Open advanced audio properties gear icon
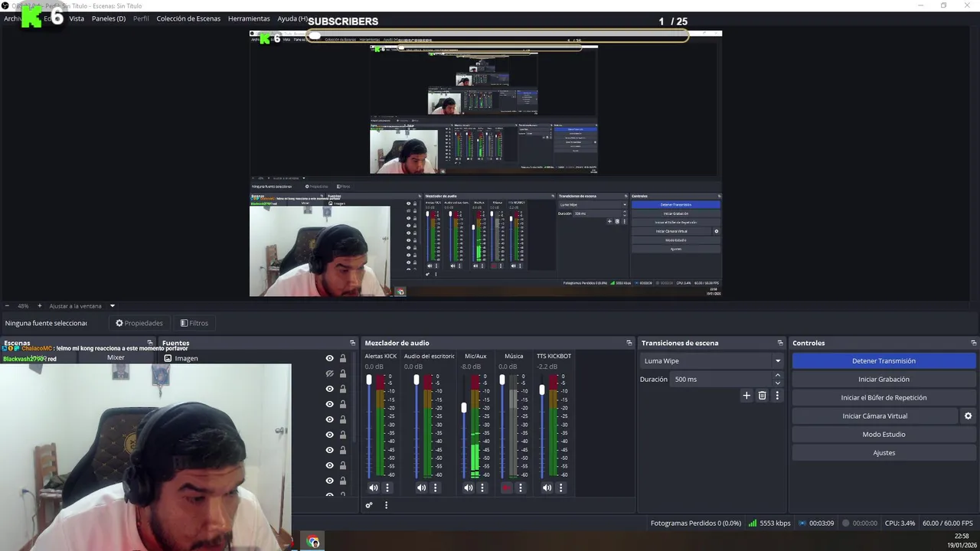This screenshot has width=980, height=551. coord(369,505)
